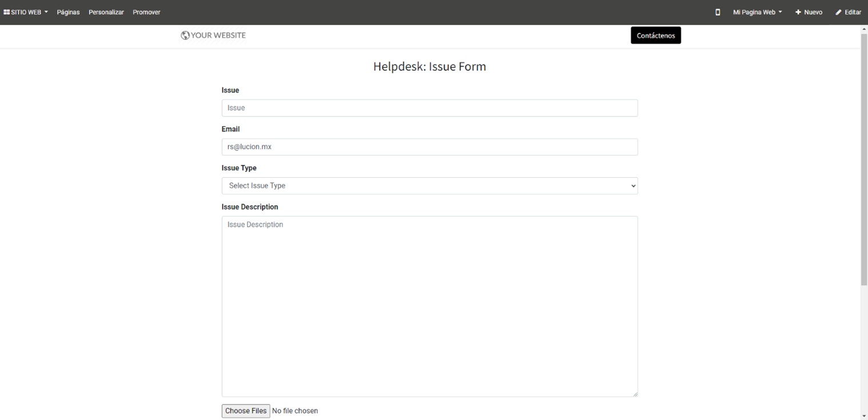Screen dimensions: 868x420
Task: Open the Páginas menu
Action: point(68,12)
